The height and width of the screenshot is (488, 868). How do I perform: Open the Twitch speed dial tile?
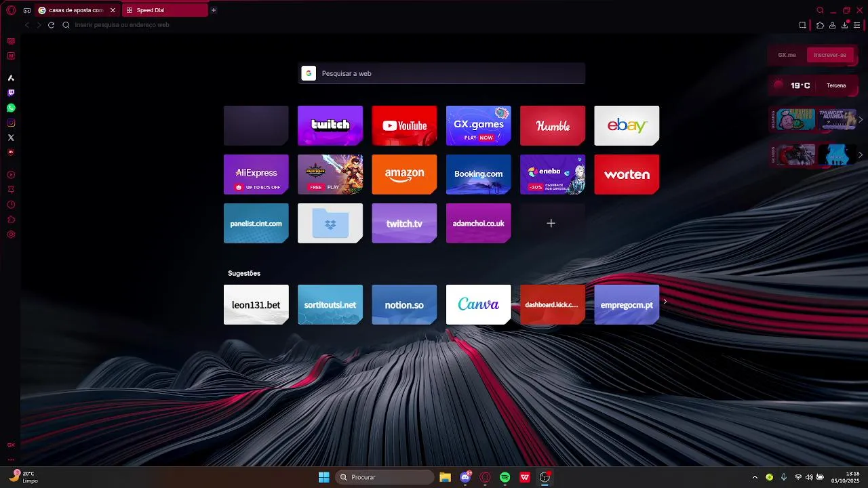coord(330,125)
